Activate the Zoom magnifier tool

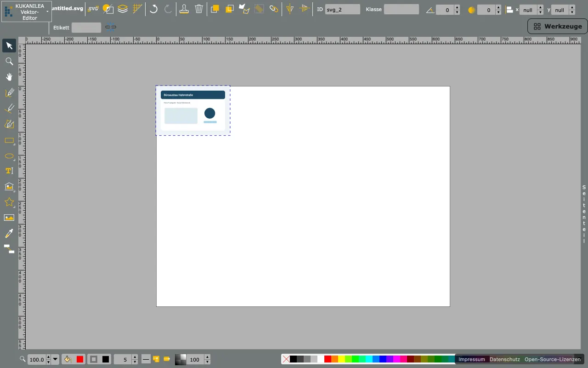(9, 61)
